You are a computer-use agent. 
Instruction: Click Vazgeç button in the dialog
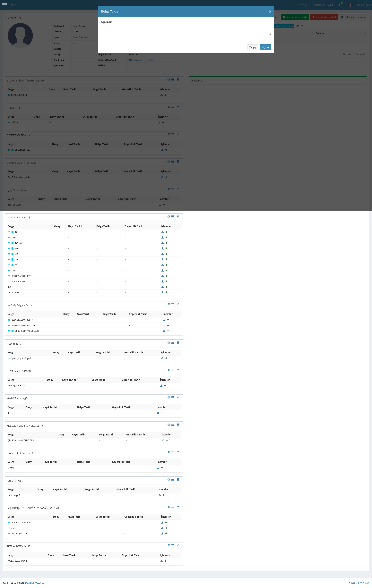point(253,47)
